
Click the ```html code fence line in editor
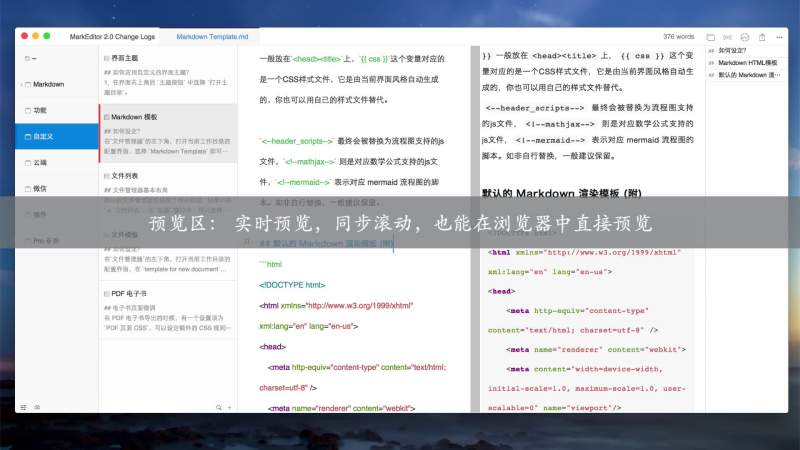[270, 264]
